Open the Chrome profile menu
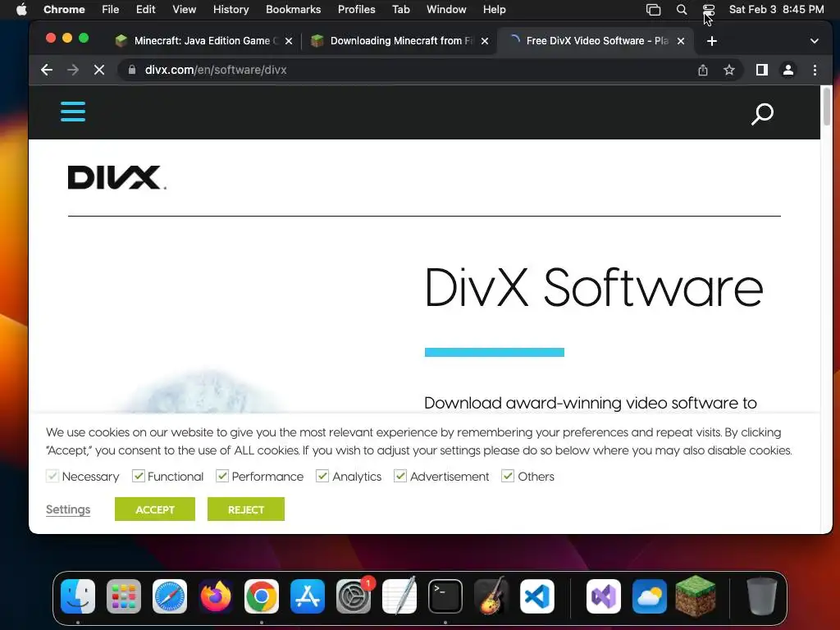Screen dimensions: 840x630 tap(788, 70)
